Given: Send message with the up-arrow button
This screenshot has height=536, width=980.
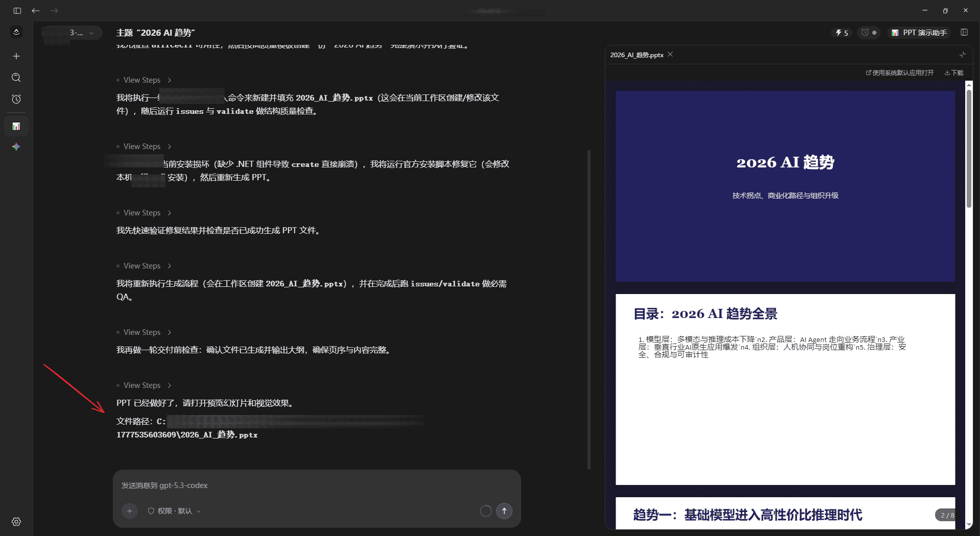Looking at the screenshot, I should (x=504, y=511).
